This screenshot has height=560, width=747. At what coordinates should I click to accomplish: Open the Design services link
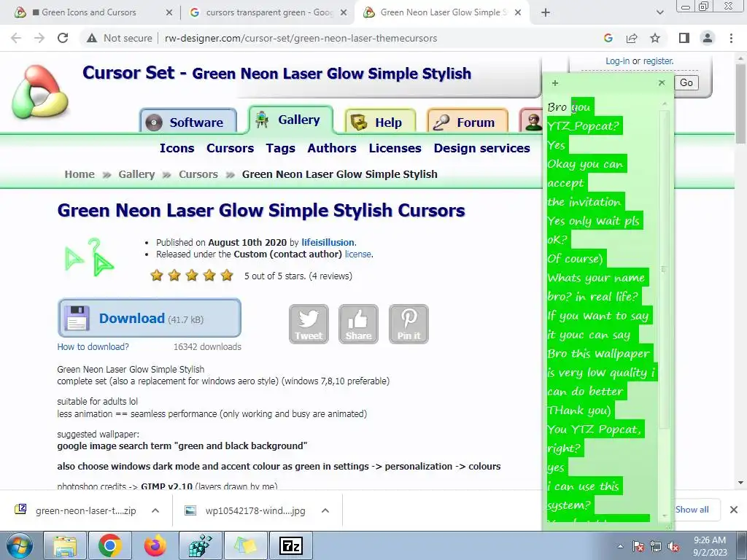481,148
